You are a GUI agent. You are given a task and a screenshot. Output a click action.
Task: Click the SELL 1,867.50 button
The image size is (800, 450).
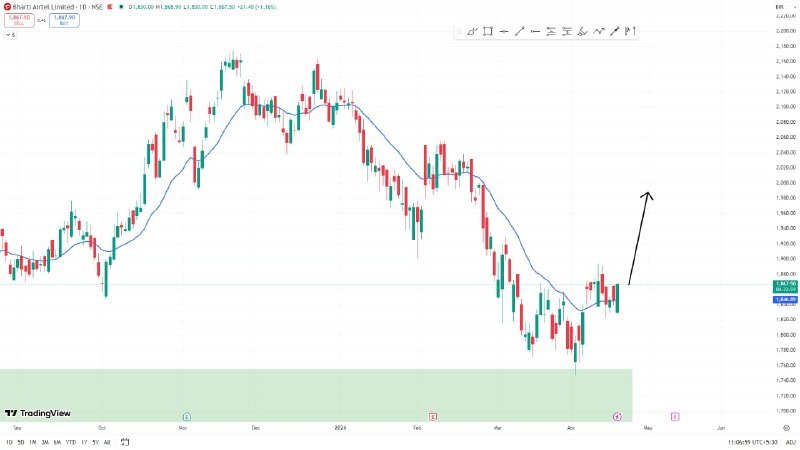pyautogui.click(x=19, y=20)
